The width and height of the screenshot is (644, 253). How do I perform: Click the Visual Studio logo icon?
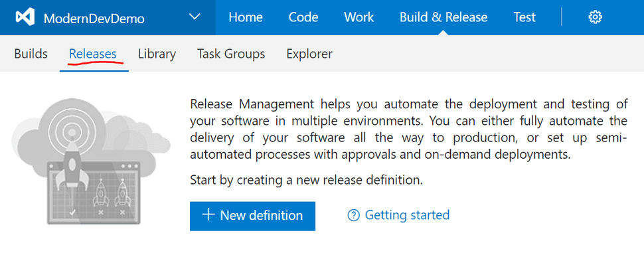(25, 18)
